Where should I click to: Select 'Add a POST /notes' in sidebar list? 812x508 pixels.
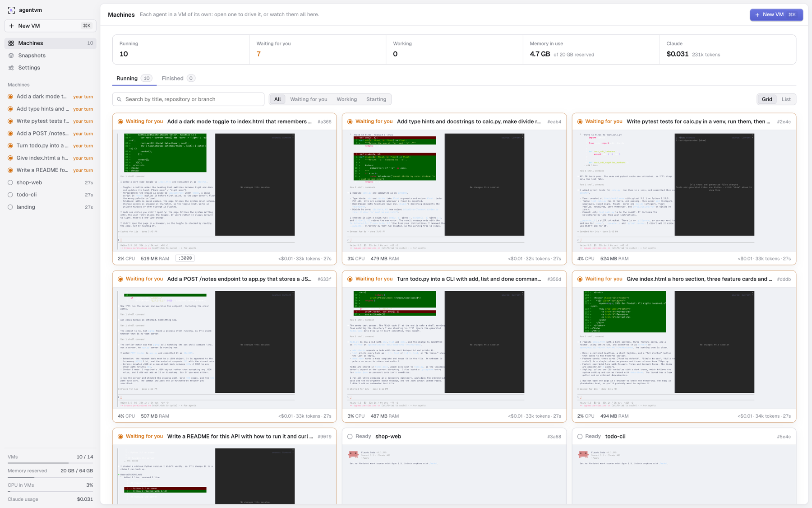(x=50, y=134)
